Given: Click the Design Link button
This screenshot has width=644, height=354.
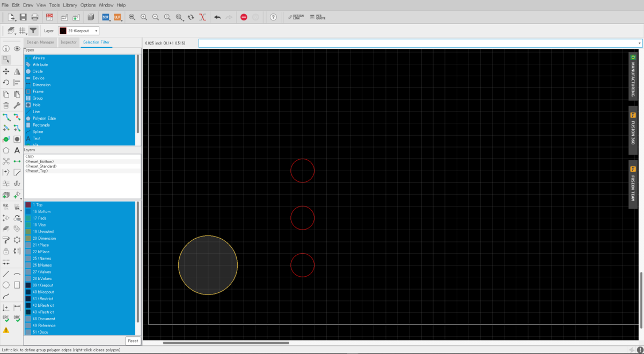Looking at the screenshot, I should [296, 17].
